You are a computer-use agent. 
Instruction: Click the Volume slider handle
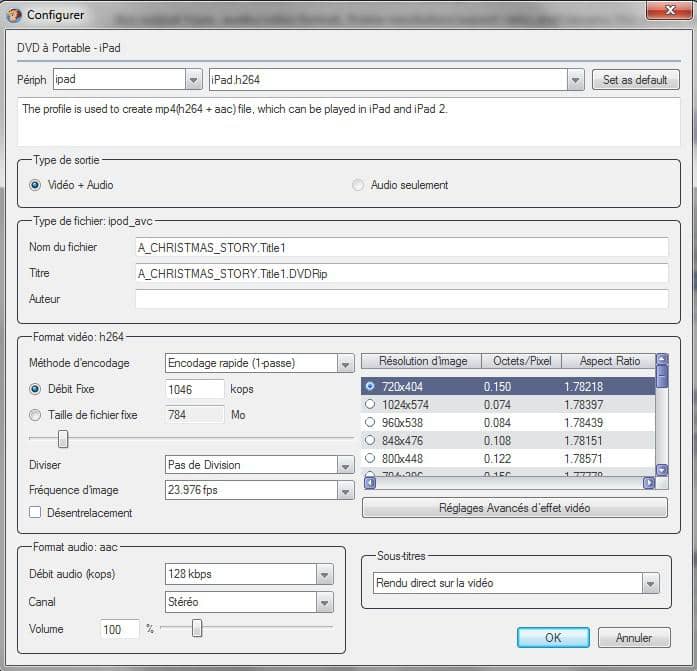tap(197, 628)
